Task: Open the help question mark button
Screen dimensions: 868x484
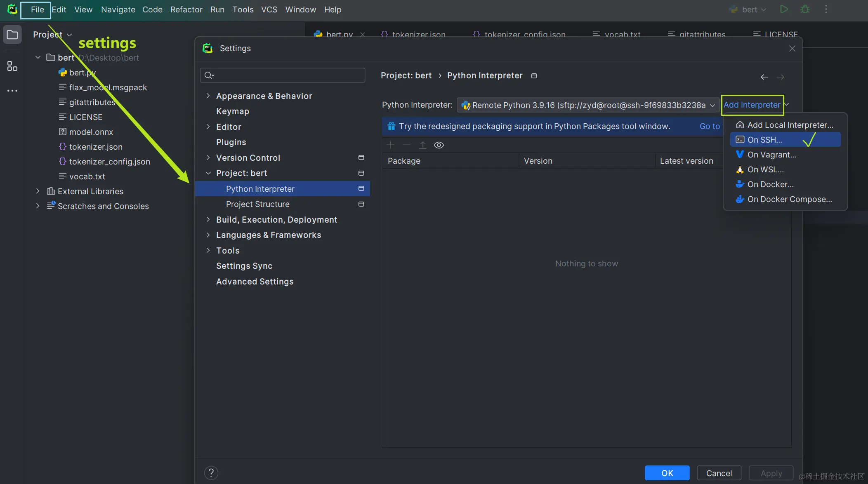Action: point(211,473)
